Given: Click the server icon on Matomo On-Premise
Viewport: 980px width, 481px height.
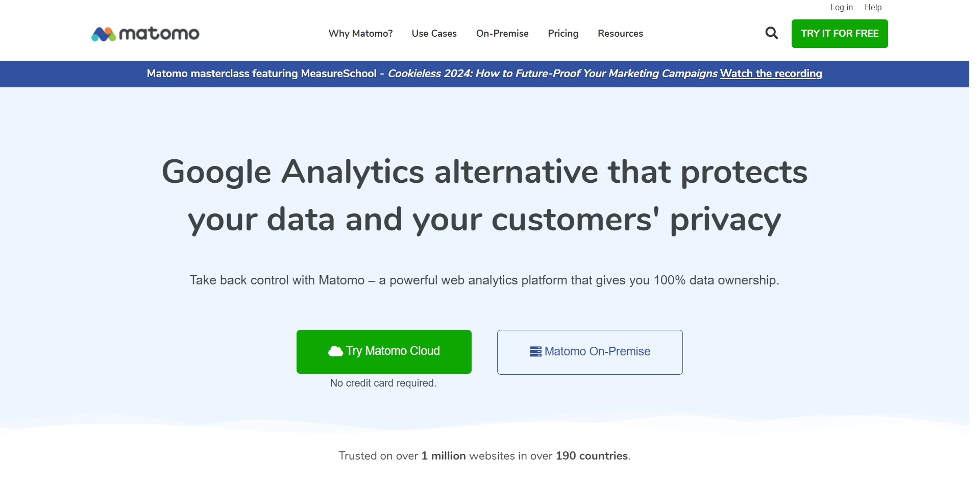Looking at the screenshot, I should [x=535, y=352].
